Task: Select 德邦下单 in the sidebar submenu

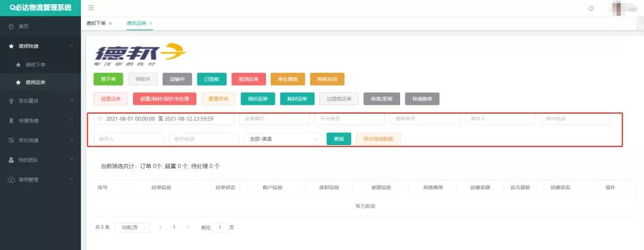Action: coord(35,64)
